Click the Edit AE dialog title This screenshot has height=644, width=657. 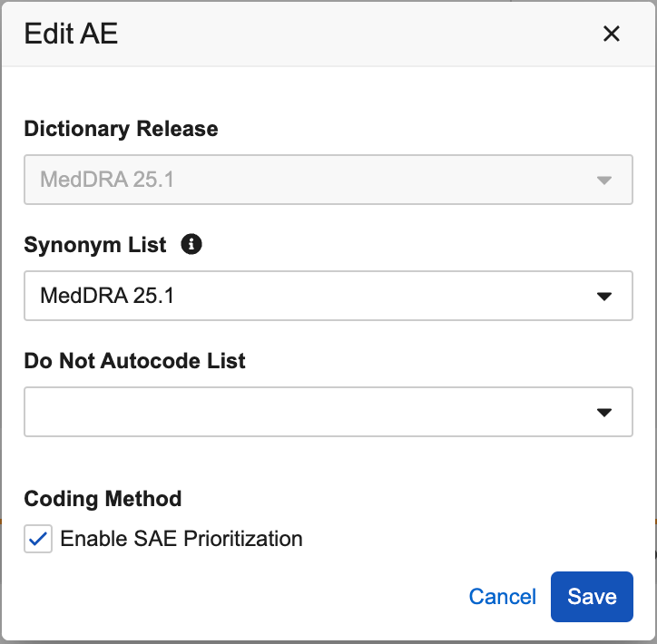point(71,34)
